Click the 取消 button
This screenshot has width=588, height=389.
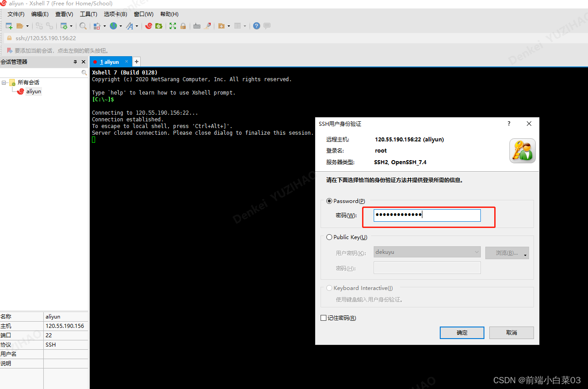(x=512, y=333)
